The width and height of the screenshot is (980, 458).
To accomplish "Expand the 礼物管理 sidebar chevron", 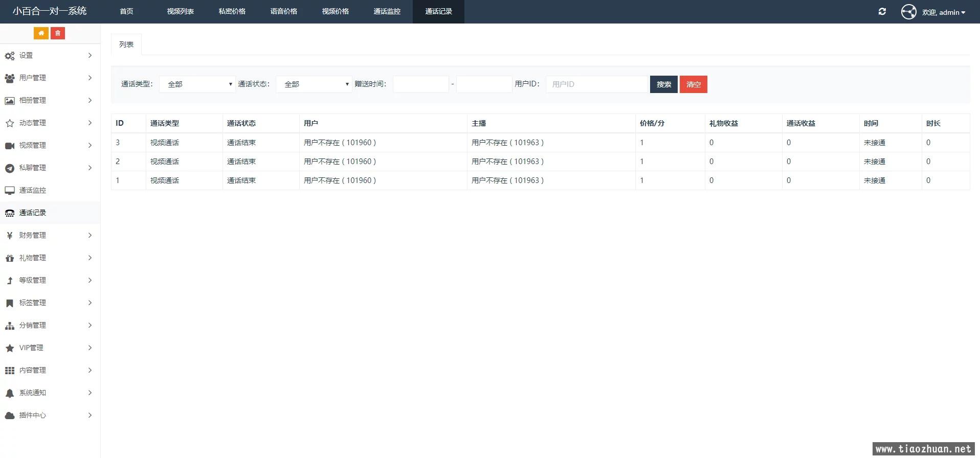I will point(90,258).
